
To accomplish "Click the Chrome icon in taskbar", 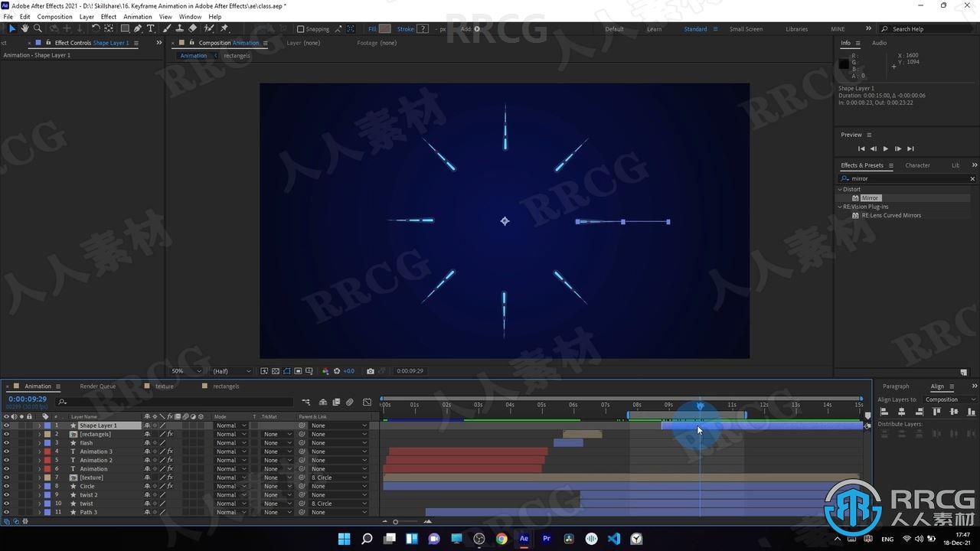I will (x=501, y=539).
